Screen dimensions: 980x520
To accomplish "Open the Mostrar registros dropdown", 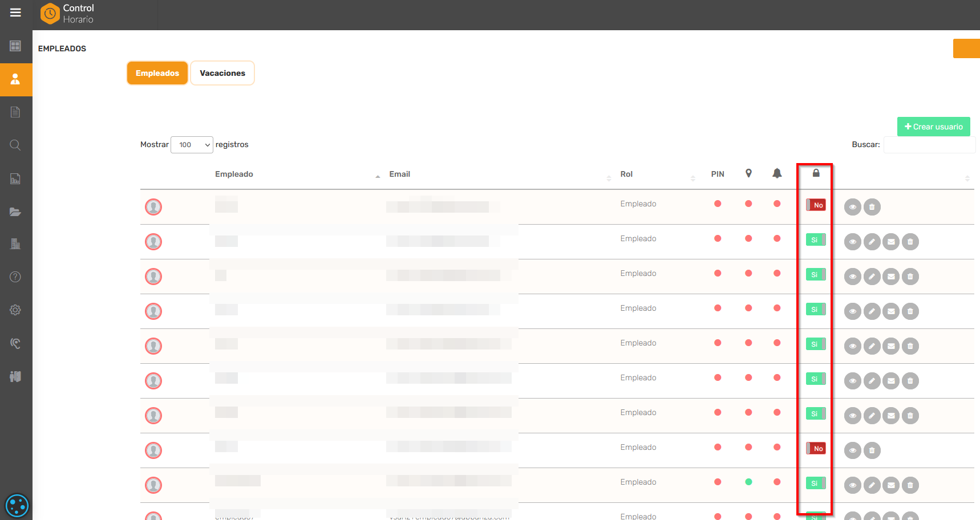I will tap(192, 145).
